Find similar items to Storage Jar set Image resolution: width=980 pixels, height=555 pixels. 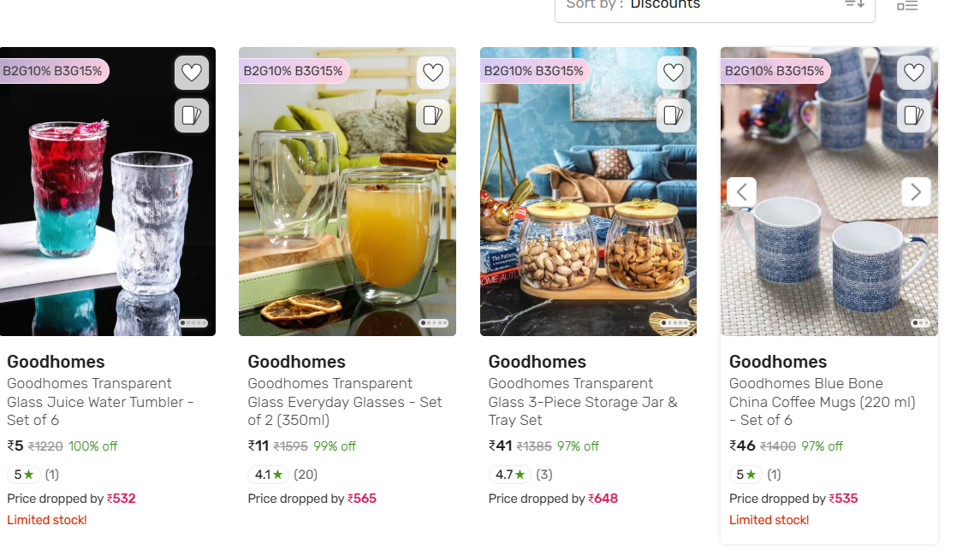(x=674, y=115)
